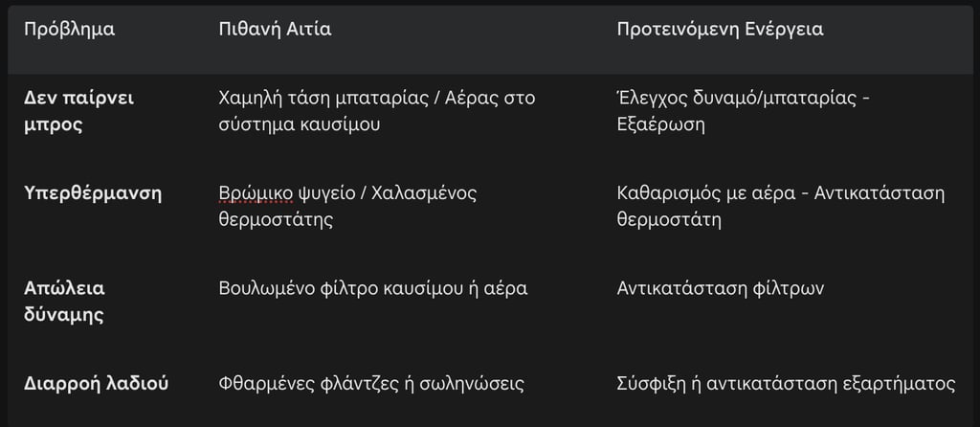Click the Σύσφιξη ή αντικατάσταση εξαρτήματος cell
Image resolution: width=980 pixels, height=427 pixels.
[787, 383]
